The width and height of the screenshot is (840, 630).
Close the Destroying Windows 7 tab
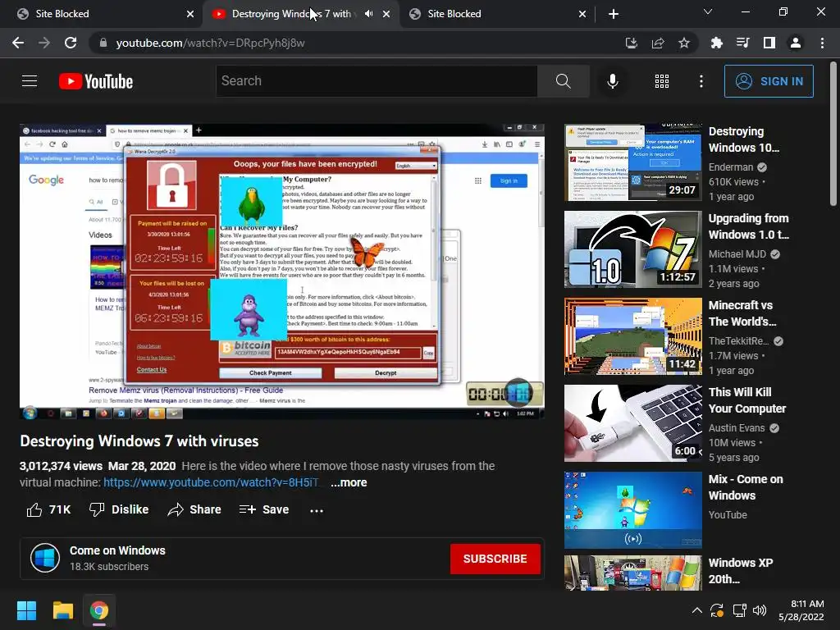(386, 14)
